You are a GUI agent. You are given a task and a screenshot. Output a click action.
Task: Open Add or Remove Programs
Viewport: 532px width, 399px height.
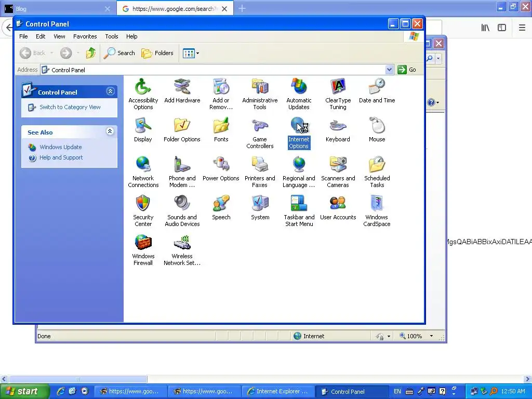point(221,94)
